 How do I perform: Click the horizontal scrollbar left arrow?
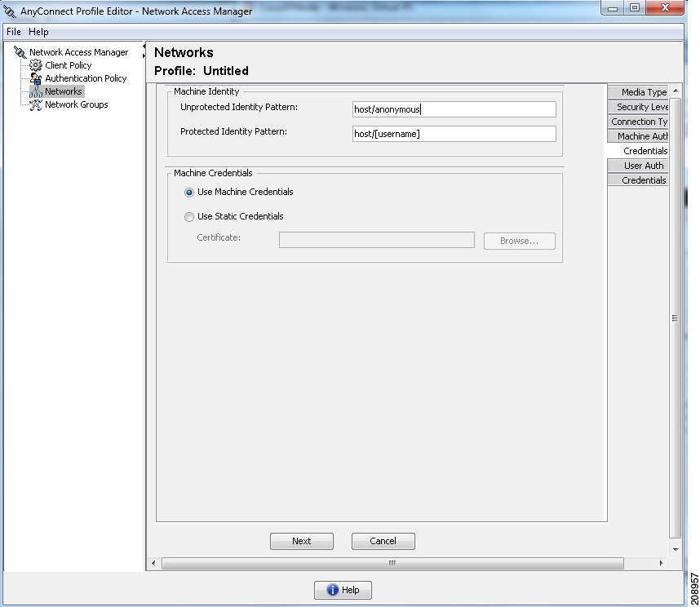(153, 563)
